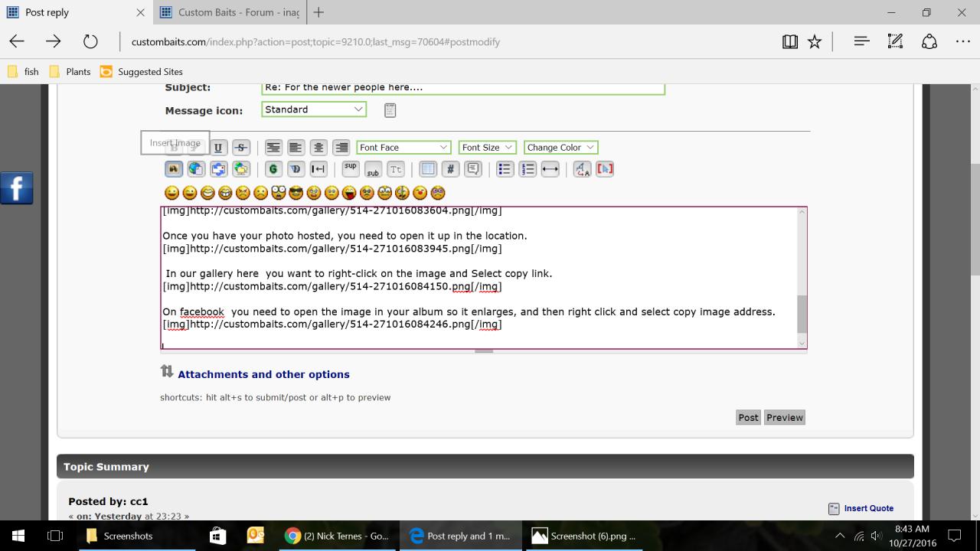Insert a table with the table icon
The width and height of the screenshot is (980, 551).
point(428,169)
